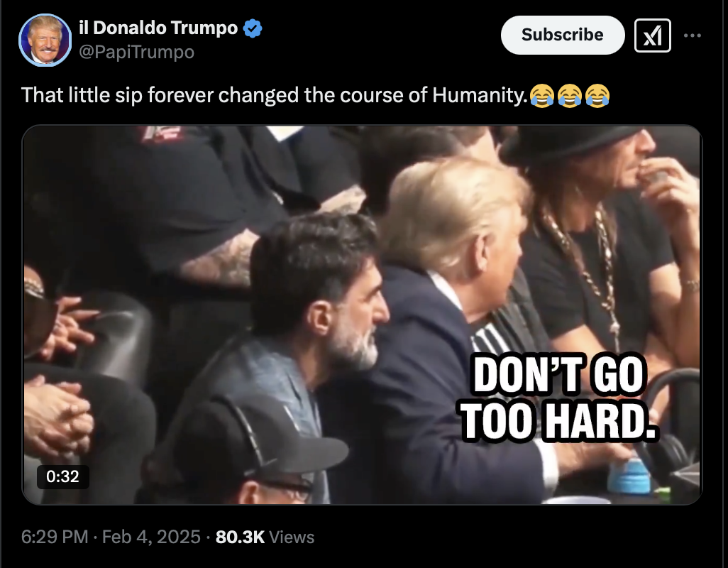Visit the @PapiTrumpo handle link
The image size is (728, 568).
136,52
